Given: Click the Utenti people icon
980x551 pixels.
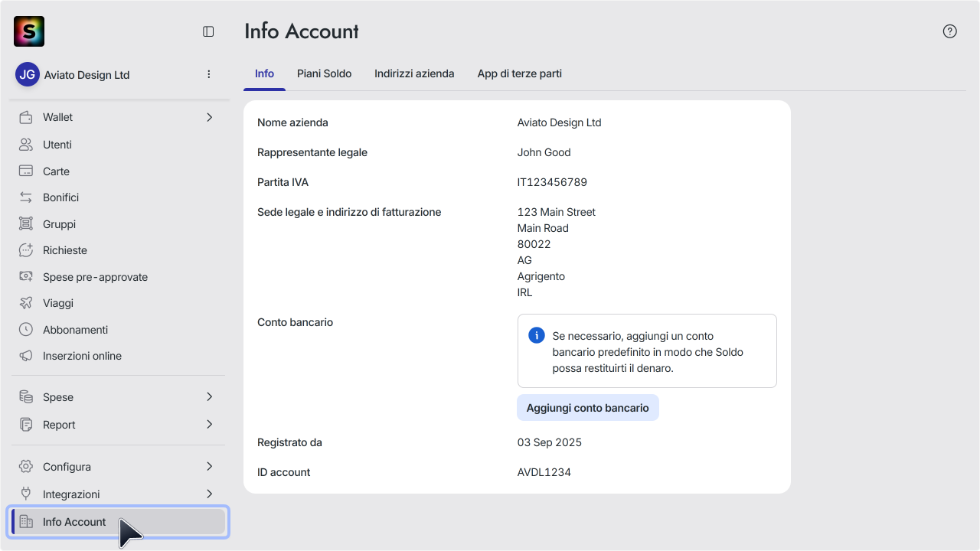Looking at the screenshot, I should click(x=26, y=145).
